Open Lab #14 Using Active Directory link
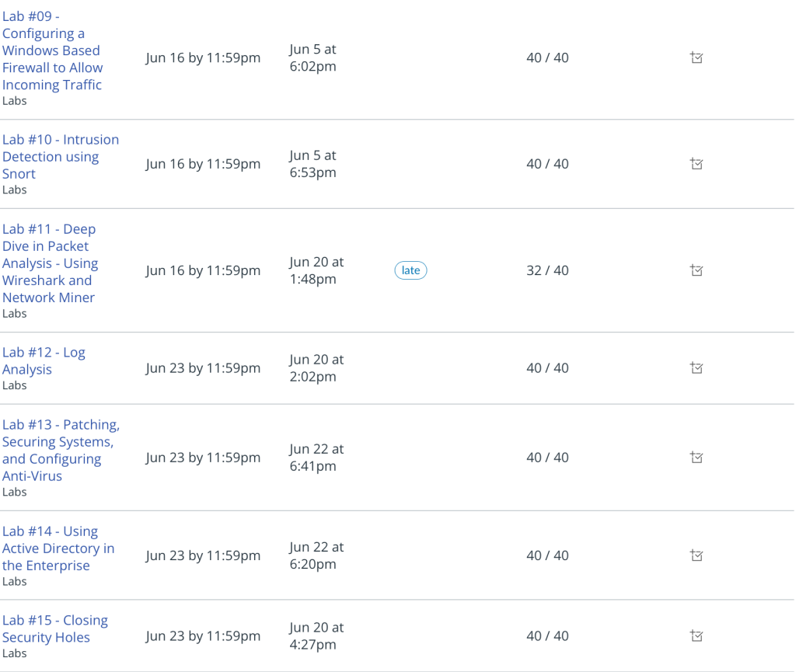The height and width of the screenshot is (672, 796). (58, 548)
